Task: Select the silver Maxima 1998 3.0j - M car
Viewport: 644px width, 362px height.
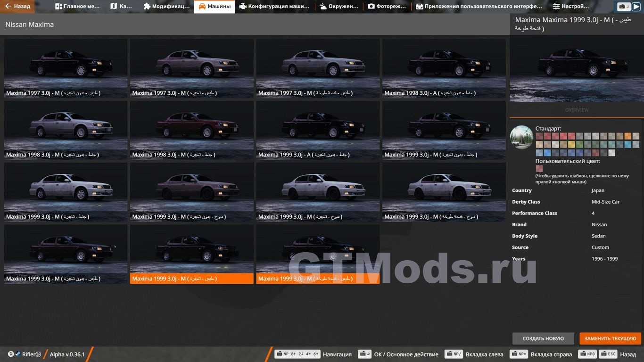Action: [66, 130]
